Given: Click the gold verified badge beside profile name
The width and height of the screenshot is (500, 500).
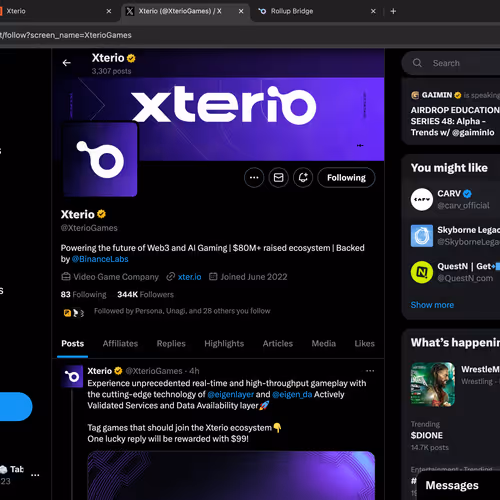Looking at the screenshot, I should pos(102,214).
